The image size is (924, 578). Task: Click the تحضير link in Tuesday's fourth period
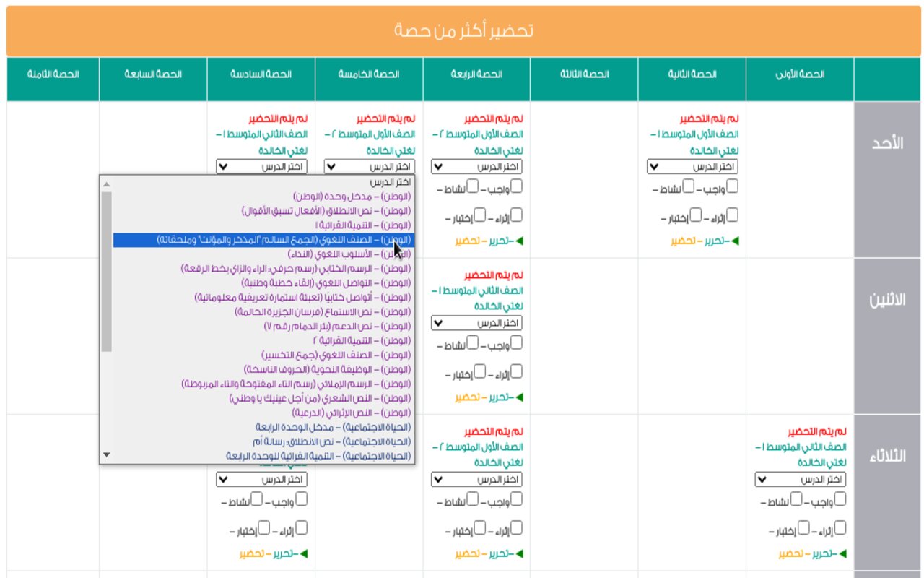pos(468,553)
